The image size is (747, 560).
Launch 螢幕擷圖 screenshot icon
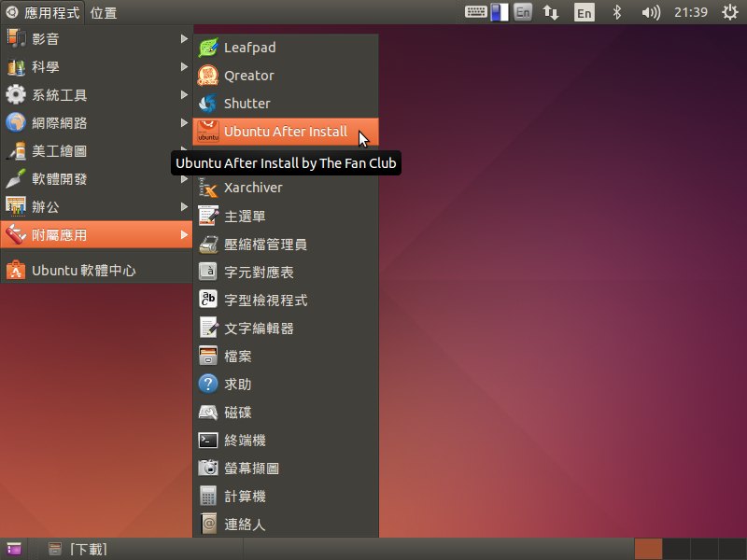point(208,469)
